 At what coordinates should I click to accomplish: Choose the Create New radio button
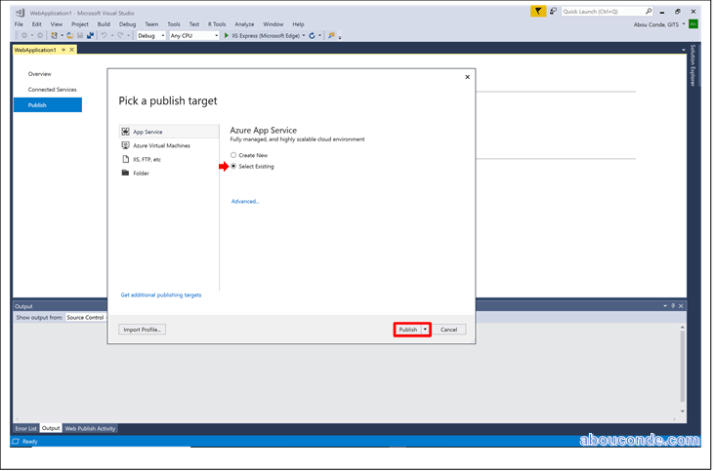click(x=233, y=155)
